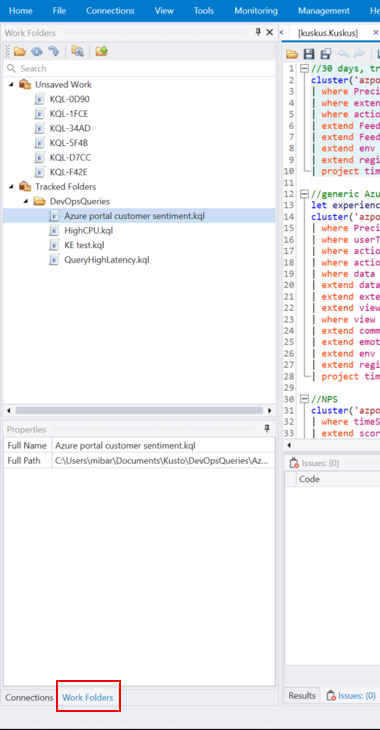Select the [kuskus.Kuskus] query tab

coord(328,33)
